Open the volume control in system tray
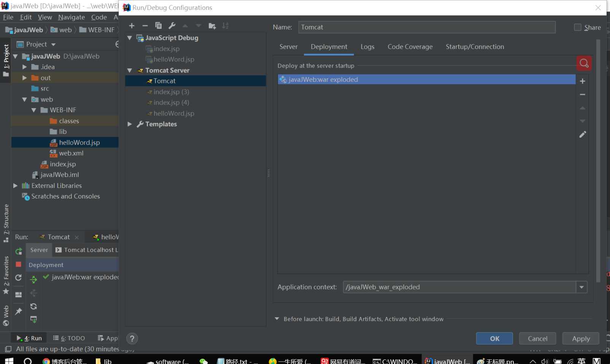The width and height of the screenshot is (610, 364). (x=545, y=361)
